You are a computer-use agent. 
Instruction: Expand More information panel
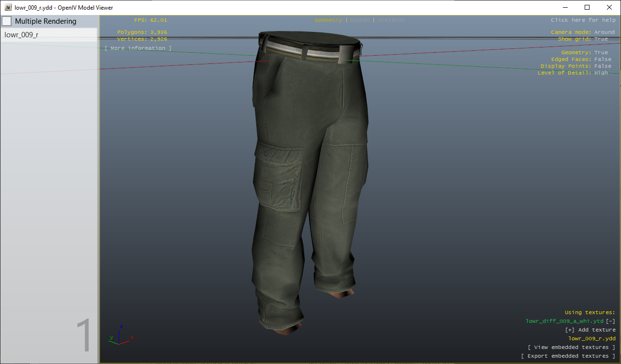pos(137,48)
